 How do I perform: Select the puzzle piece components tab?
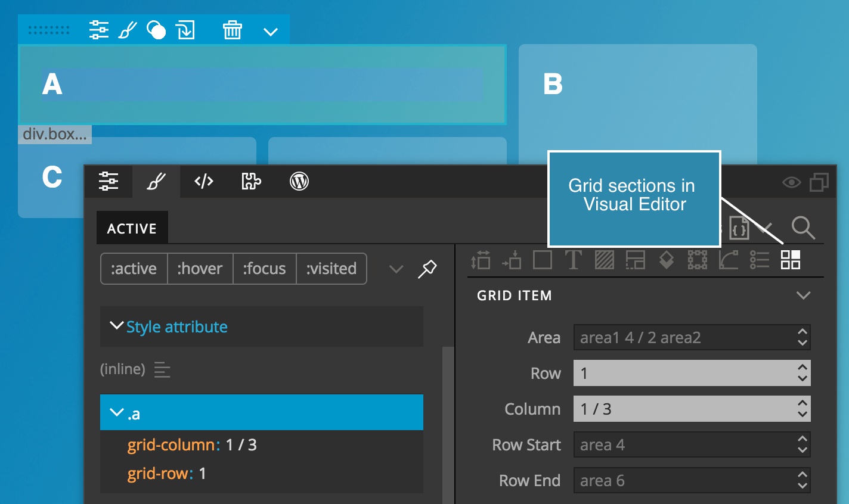pos(251,181)
